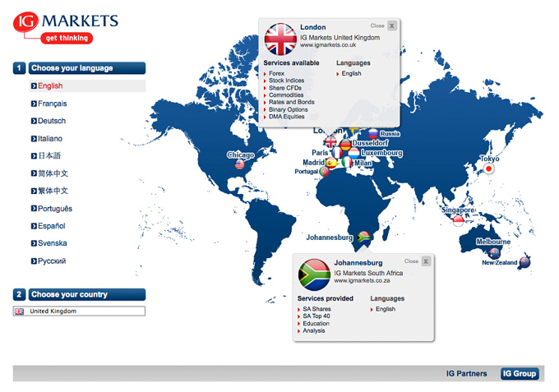Click DMA Equities service item
559x392 pixels.
(x=286, y=117)
